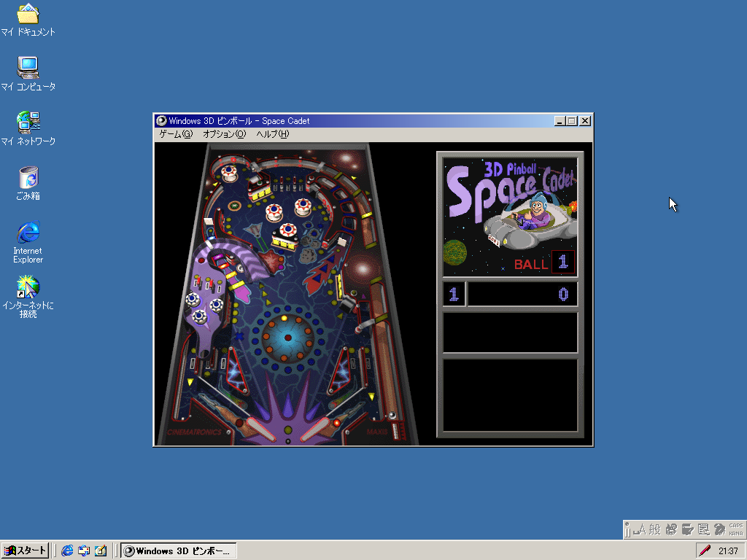Click the clock showing 21:37
747x560 pixels.
click(x=728, y=551)
